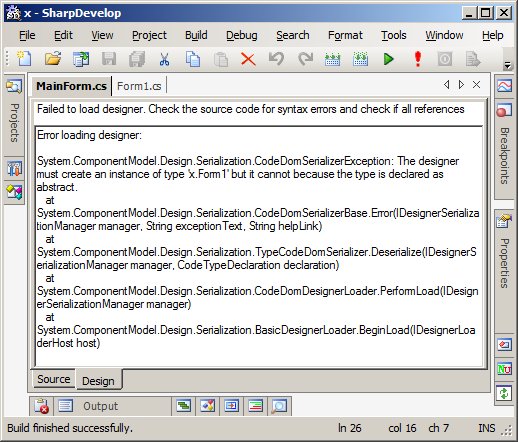Screen dimensions: 518x442
Task: Click the red tag icon in right sidebar
Action: [x=504, y=344]
